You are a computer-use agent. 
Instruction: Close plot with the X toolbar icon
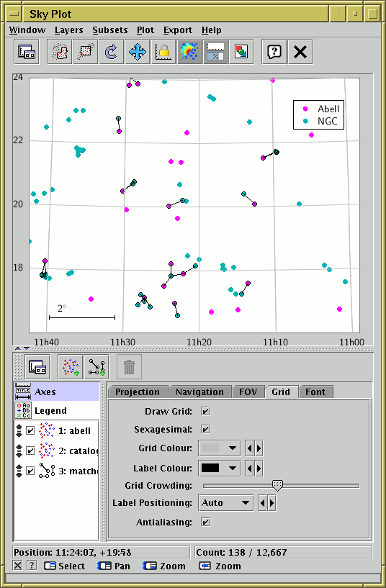click(x=300, y=52)
